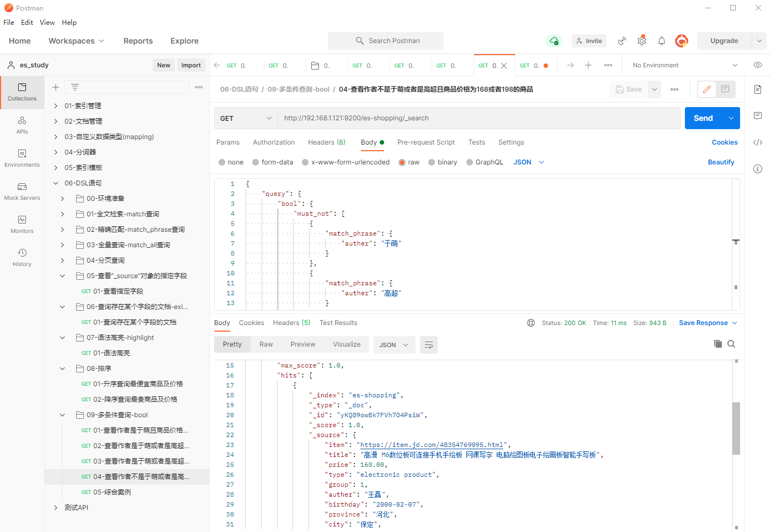The image size is (771, 532).
Task: Open the No Environment dropdown
Action: [684, 65]
